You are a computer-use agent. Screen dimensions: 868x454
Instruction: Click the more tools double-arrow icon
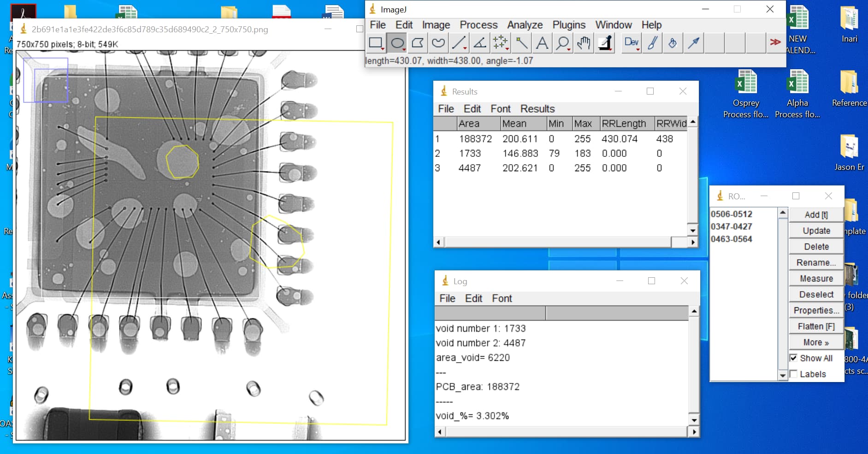tap(776, 43)
